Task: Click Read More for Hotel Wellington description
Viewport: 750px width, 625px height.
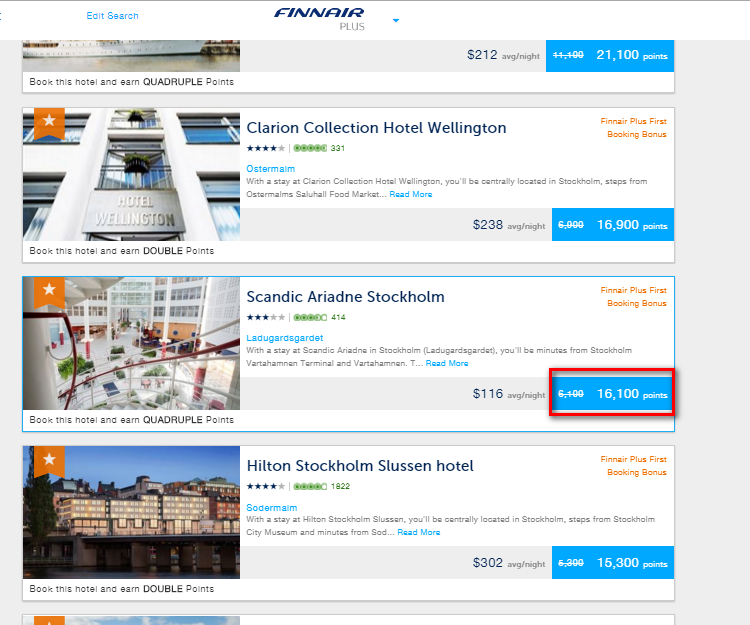Action: click(411, 194)
